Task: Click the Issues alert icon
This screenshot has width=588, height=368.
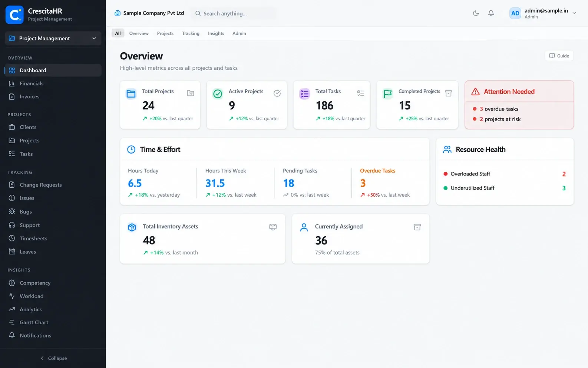Action: 12,198
